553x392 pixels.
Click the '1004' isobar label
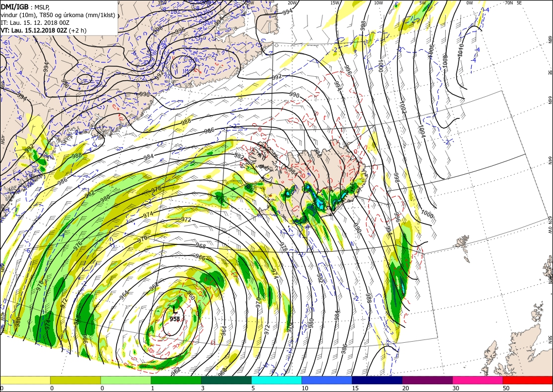422,132
